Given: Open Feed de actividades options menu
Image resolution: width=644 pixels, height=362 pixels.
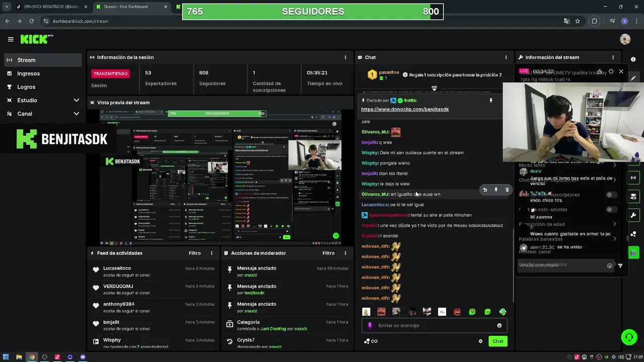Looking at the screenshot, I should click(211, 253).
